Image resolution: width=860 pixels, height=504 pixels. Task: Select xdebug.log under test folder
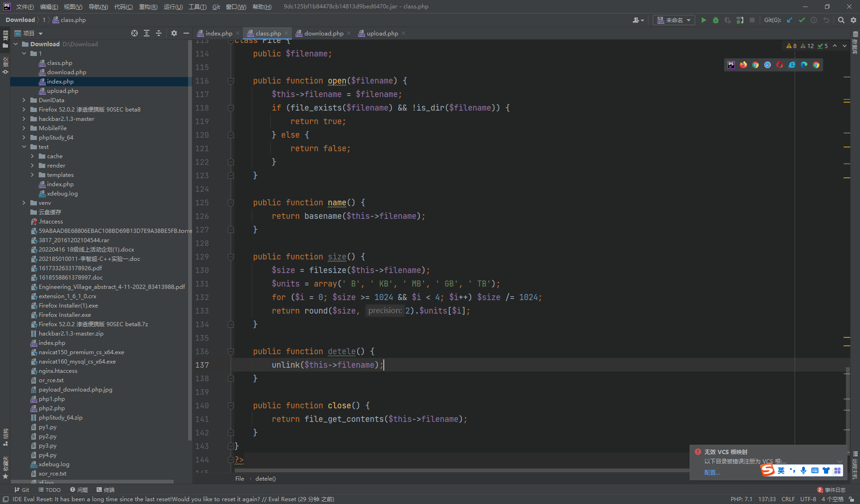62,193
